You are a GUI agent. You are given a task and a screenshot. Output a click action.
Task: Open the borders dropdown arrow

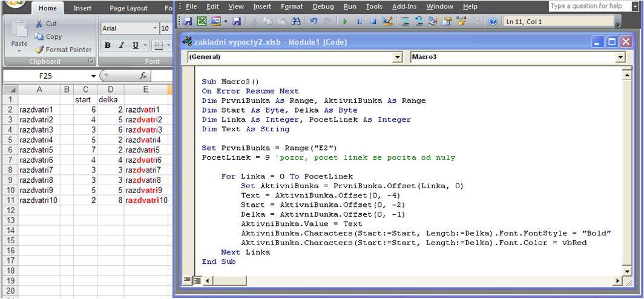[169, 45]
